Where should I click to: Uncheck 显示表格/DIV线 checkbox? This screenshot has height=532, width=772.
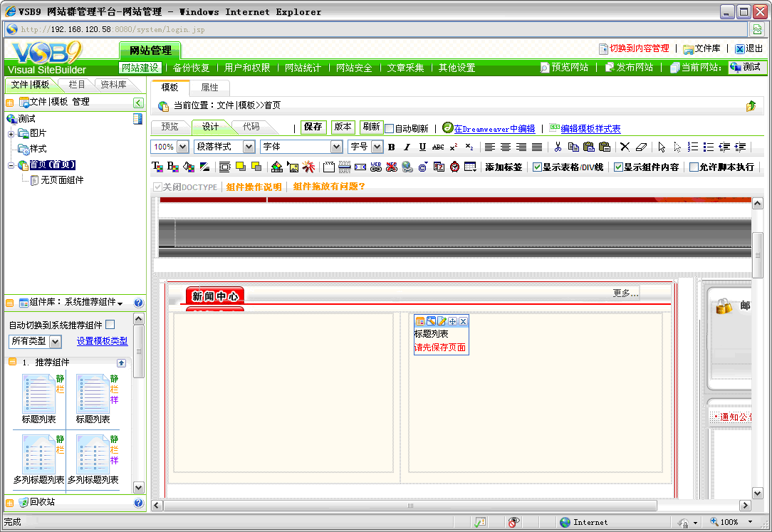pos(537,167)
